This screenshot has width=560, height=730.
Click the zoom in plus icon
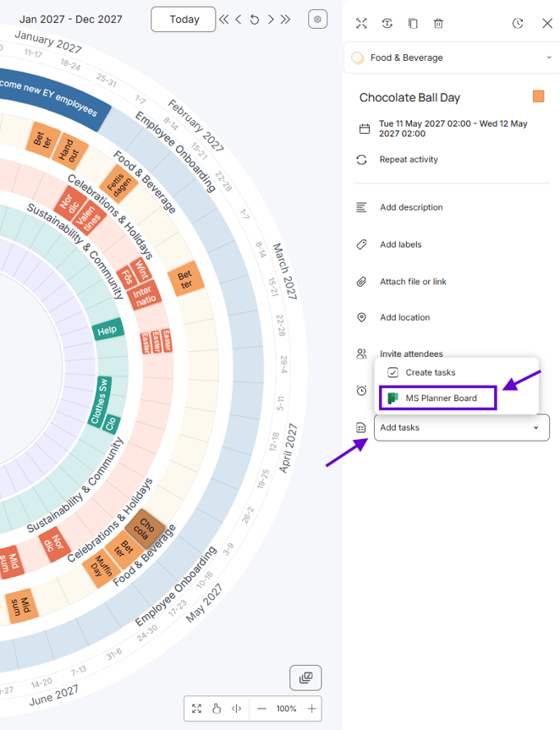(312, 709)
